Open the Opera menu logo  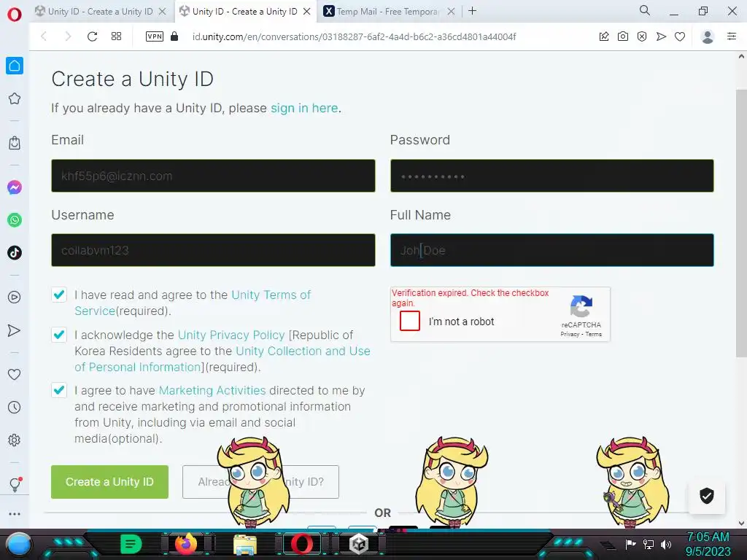coord(15,15)
